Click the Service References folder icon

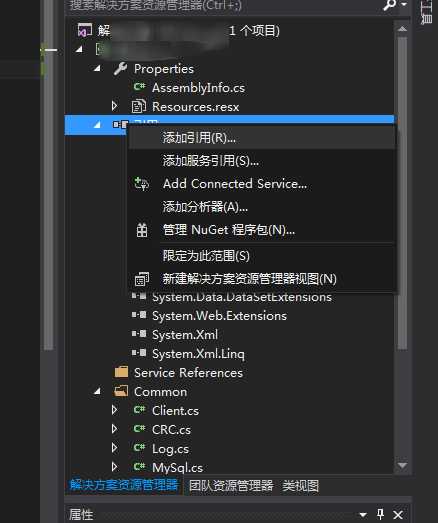click(121, 372)
